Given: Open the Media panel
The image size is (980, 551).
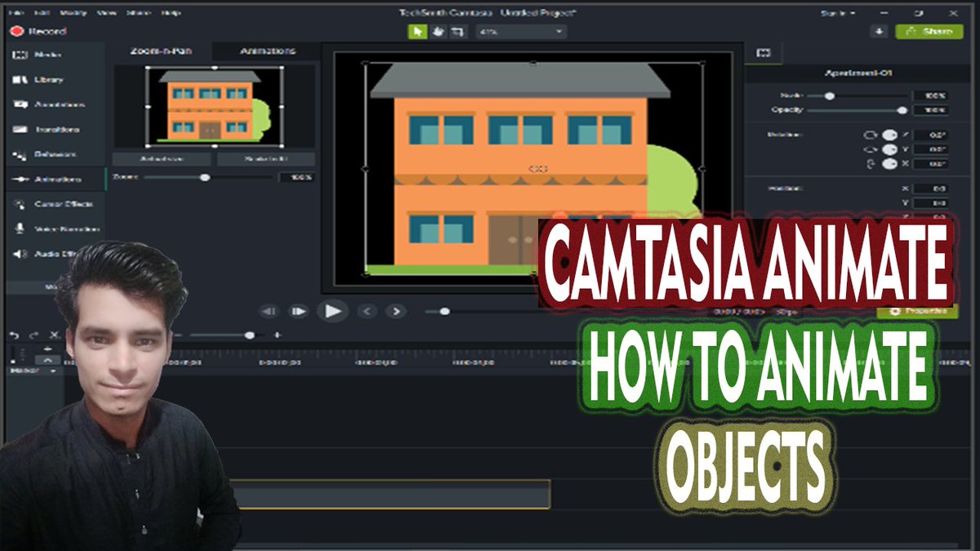Looking at the screenshot, I should point(37,55).
